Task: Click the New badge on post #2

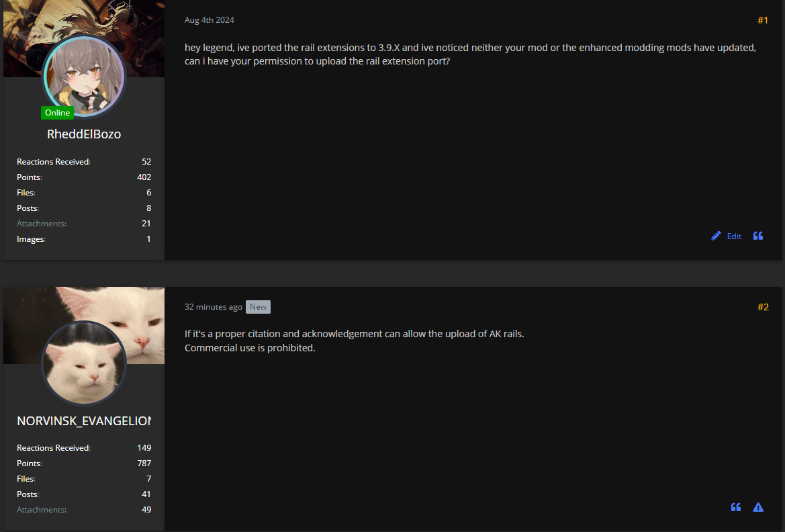Action: [x=258, y=307]
